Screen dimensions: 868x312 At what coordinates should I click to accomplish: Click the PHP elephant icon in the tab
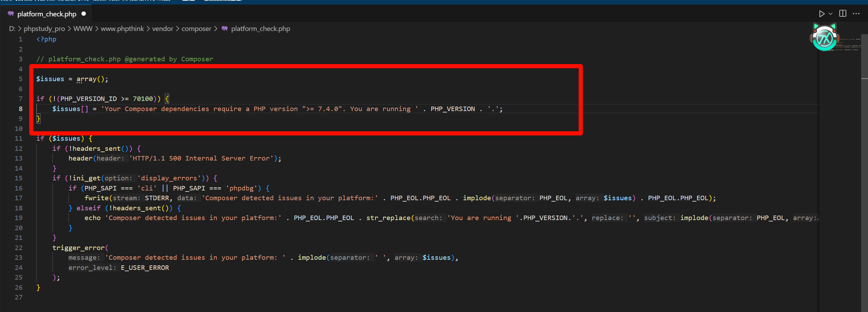click(11, 14)
